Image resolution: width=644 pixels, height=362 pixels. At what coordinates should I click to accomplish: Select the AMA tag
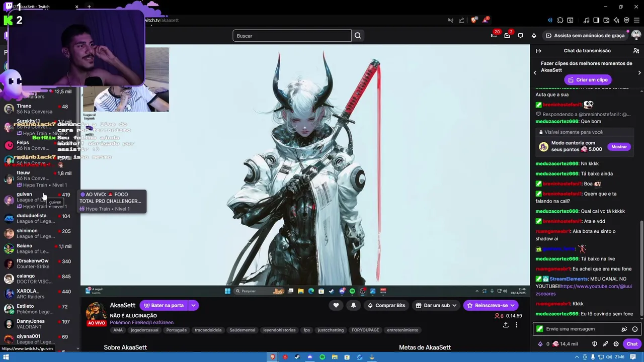(x=118, y=330)
